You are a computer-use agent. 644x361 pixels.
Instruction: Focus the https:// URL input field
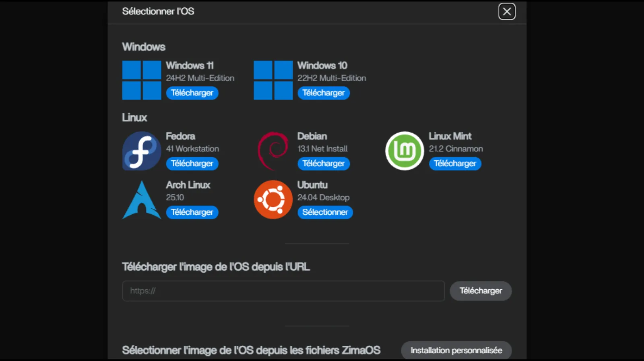283,291
